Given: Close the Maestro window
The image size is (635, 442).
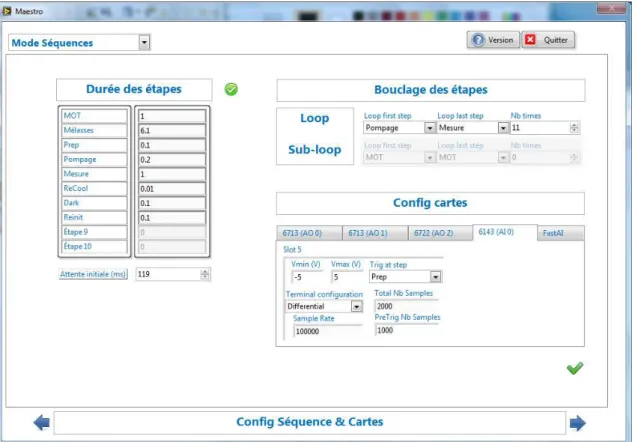Looking at the screenshot, I should pyautogui.click(x=612, y=9).
